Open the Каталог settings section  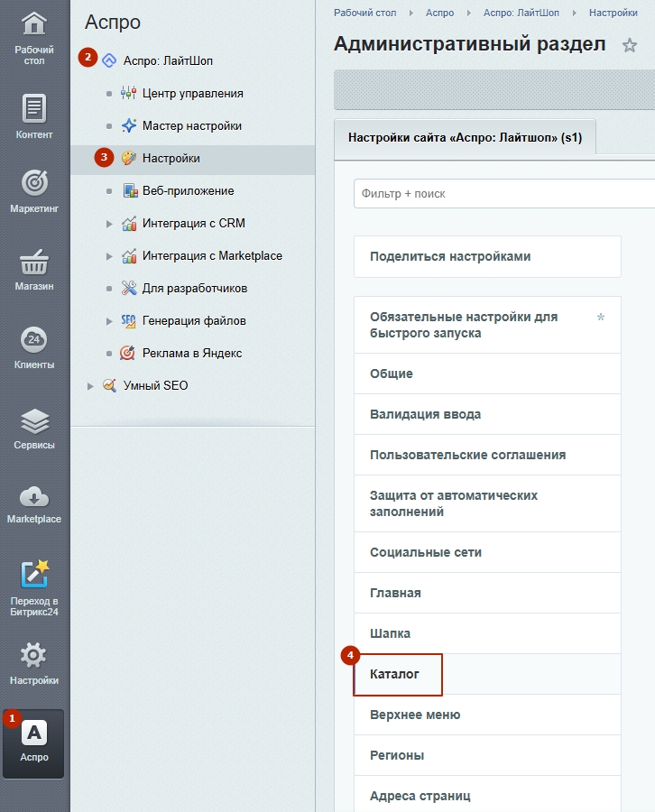(x=395, y=674)
